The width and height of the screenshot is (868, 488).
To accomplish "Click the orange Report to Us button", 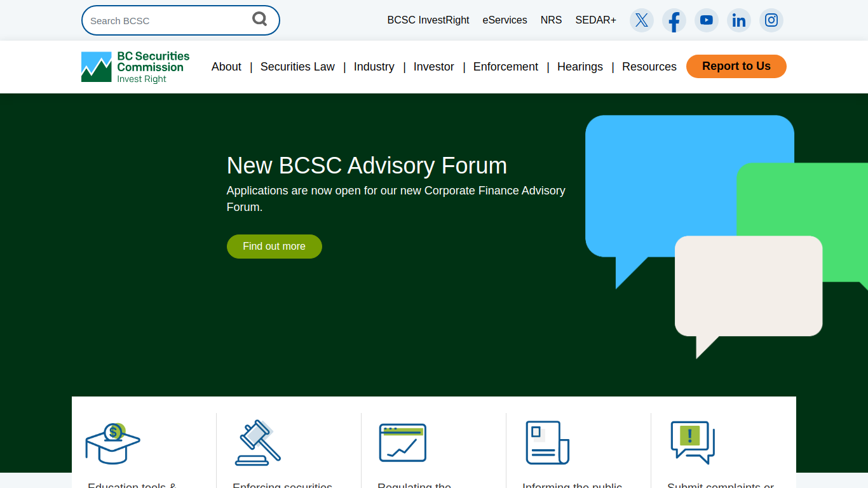I will tap(736, 66).
